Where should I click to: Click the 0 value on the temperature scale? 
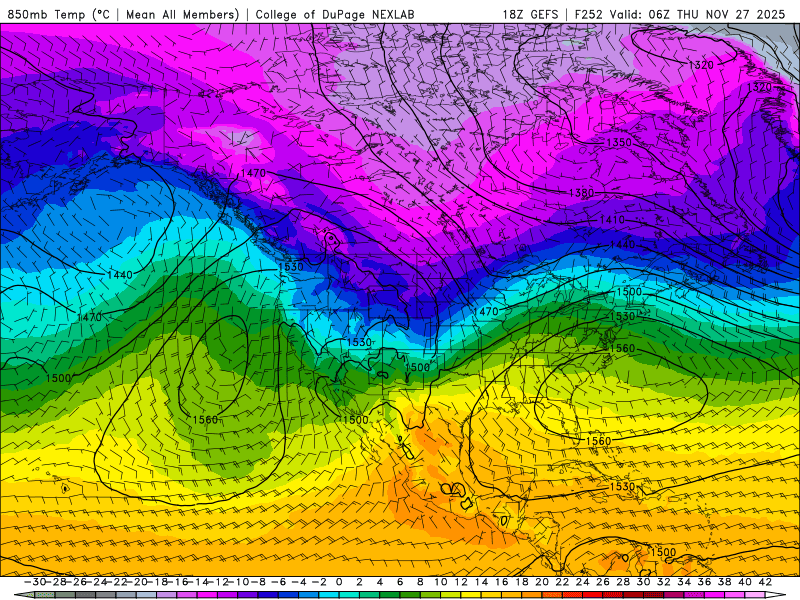(339, 582)
